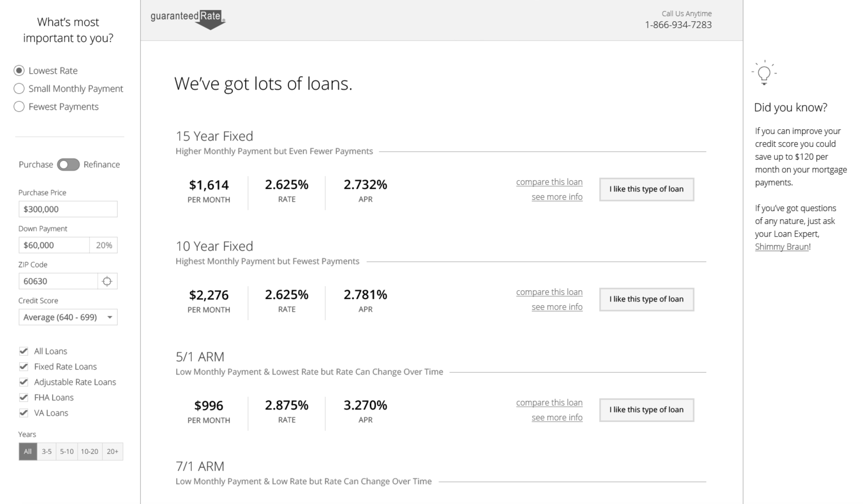Toggle the Purchase/Refinance switch

(x=68, y=165)
